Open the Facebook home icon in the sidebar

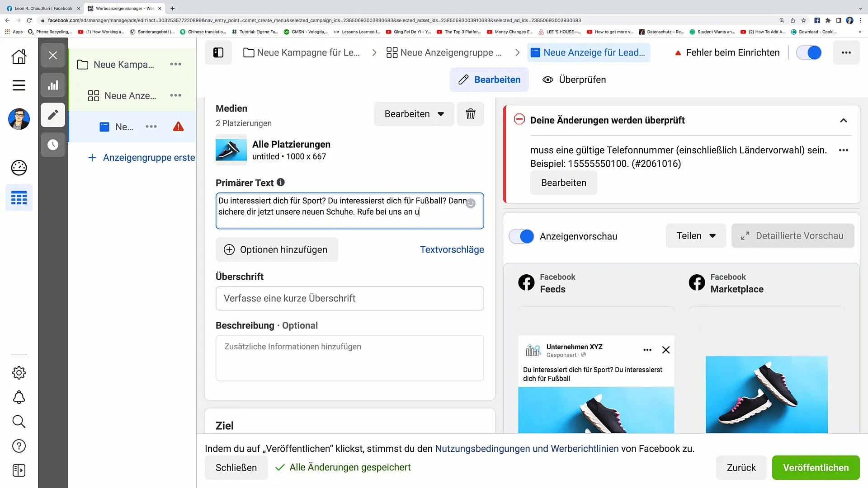click(19, 56)
